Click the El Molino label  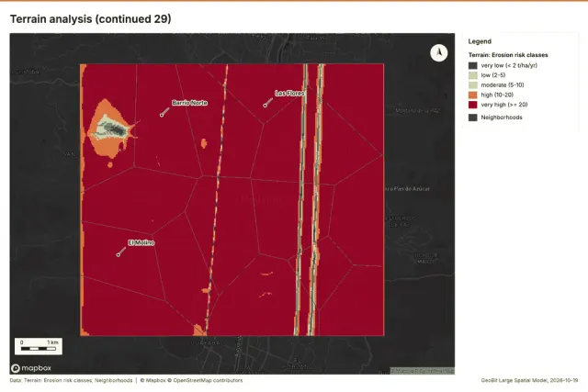click(x=141, y=243)
